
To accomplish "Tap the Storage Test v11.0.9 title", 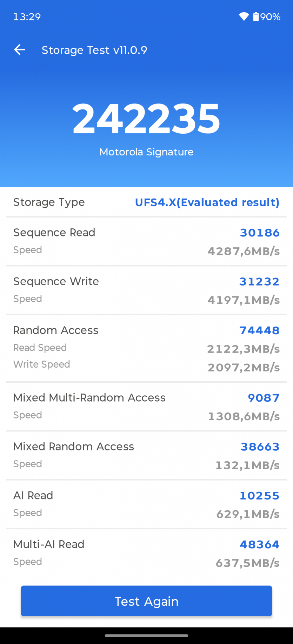I will pos(94,50).
